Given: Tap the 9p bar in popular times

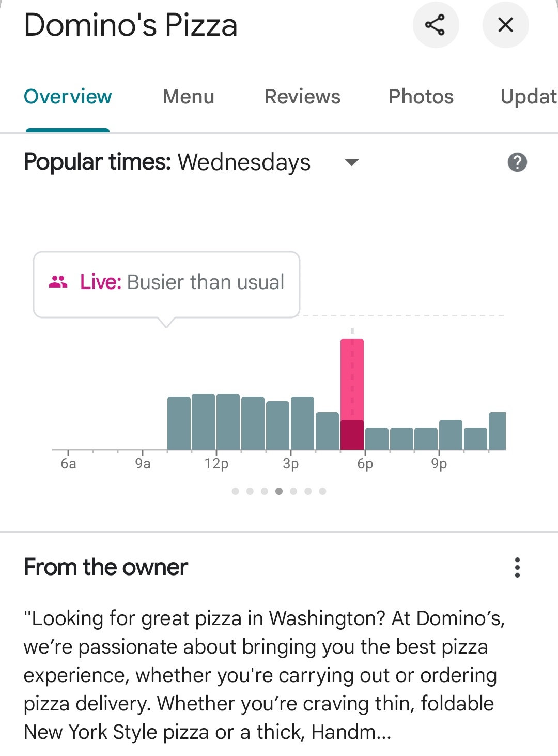Looking at the screenshot, I should (x=451, y=435).
